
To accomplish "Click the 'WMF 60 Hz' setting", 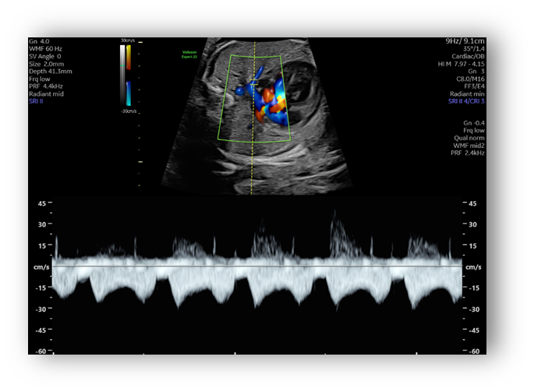I will coord(47,48).
